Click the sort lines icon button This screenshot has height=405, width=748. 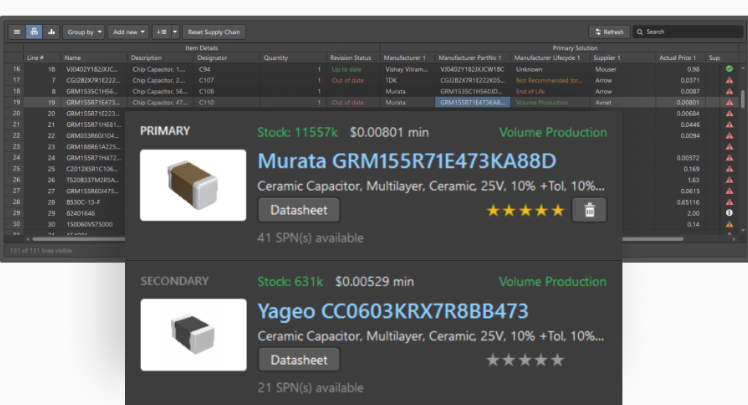click(x=162, y=32)
